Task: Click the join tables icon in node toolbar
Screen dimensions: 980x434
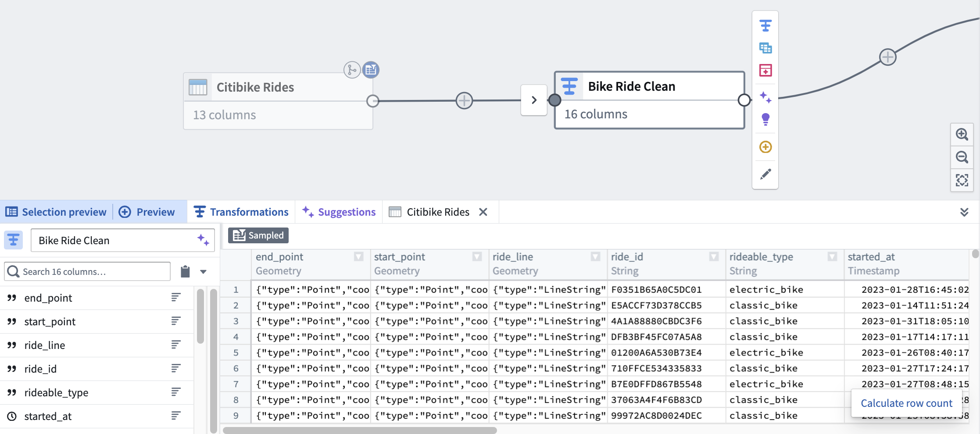Action: (765, 48)
